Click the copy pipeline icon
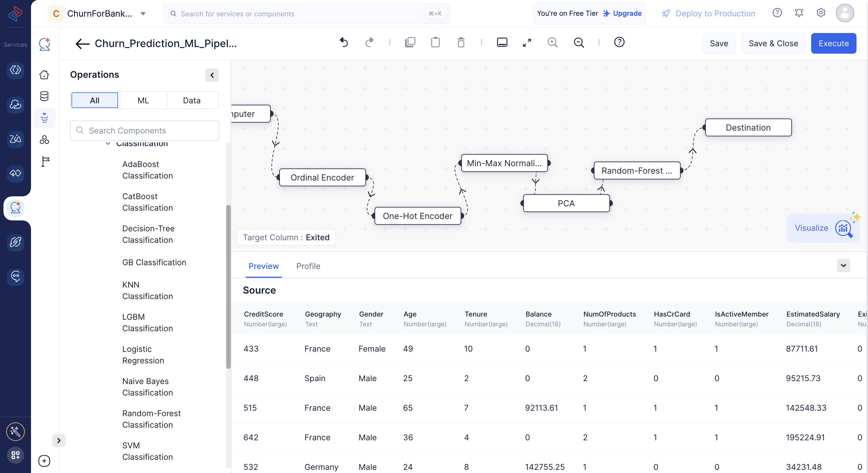Viewport: 868px width, 473px height. (409, 42)
